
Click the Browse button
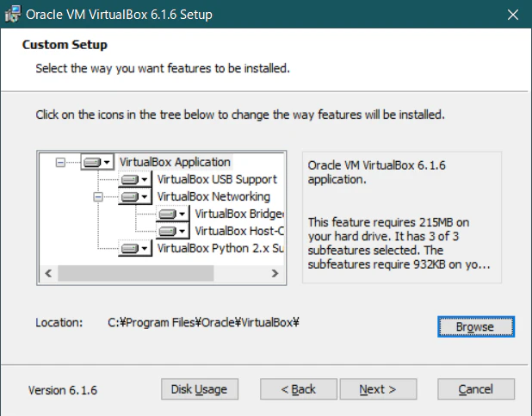coord(476,326)
